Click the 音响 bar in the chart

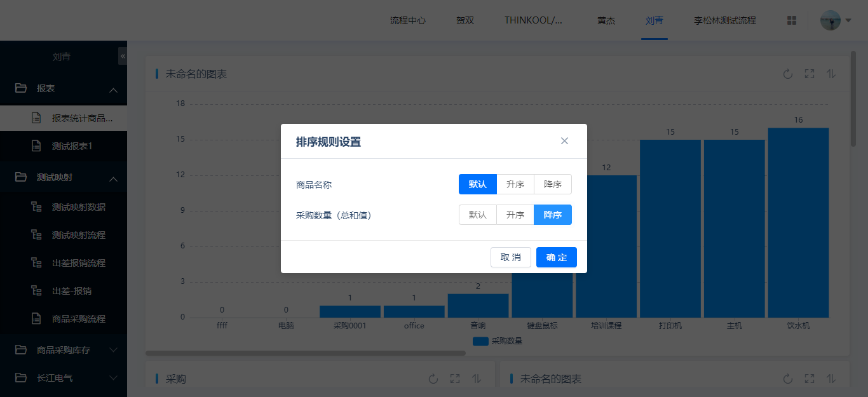coord(478,306)
